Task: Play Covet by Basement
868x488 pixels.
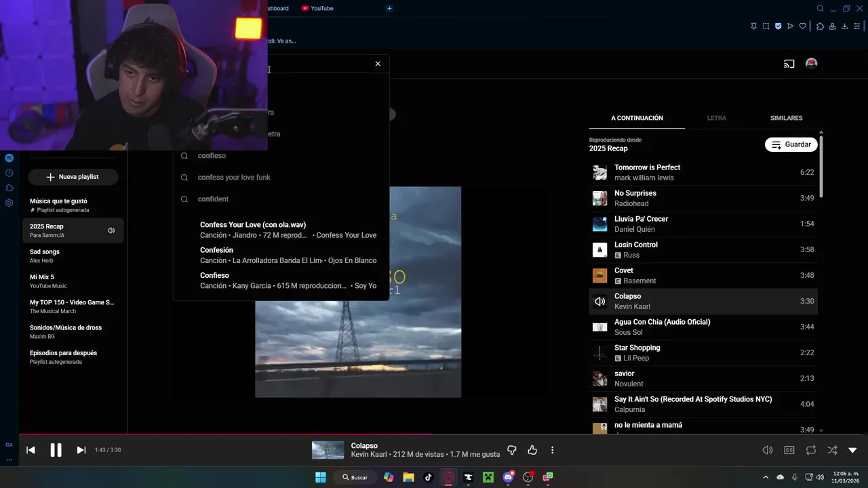Action: tap(703, 275)
